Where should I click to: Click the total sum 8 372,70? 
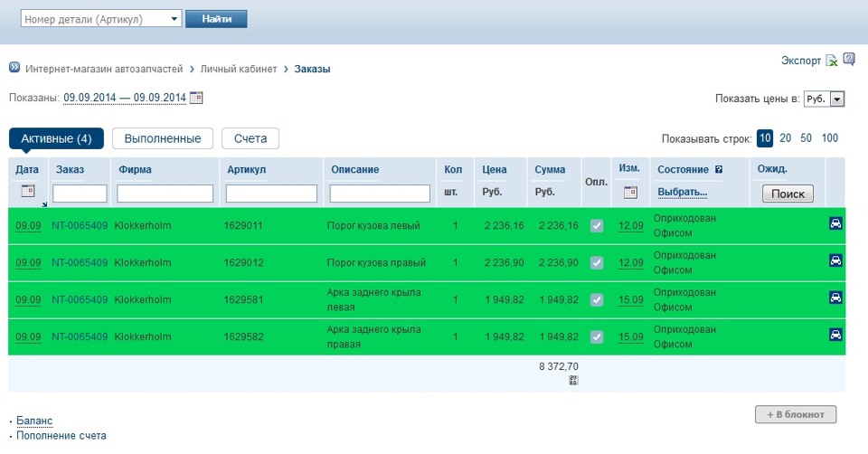click(x=559, y=366)
